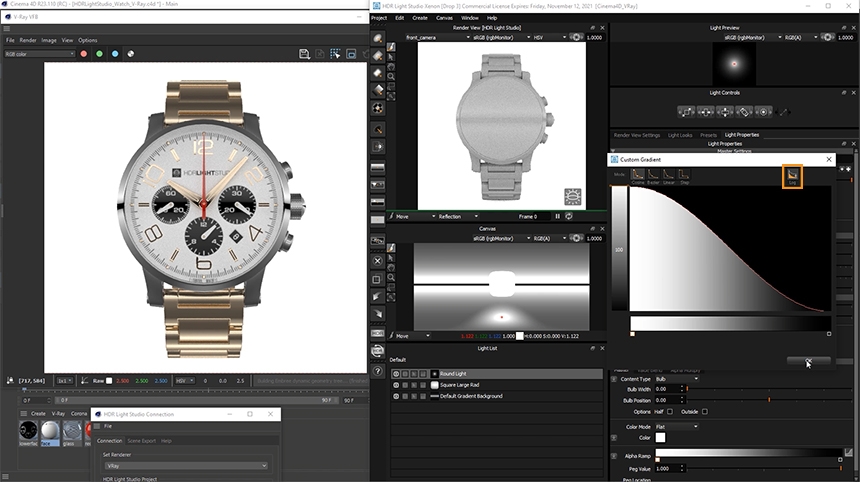Select the help question mark toolbar icon
This screenshot has height=482, width=860.
377,371
